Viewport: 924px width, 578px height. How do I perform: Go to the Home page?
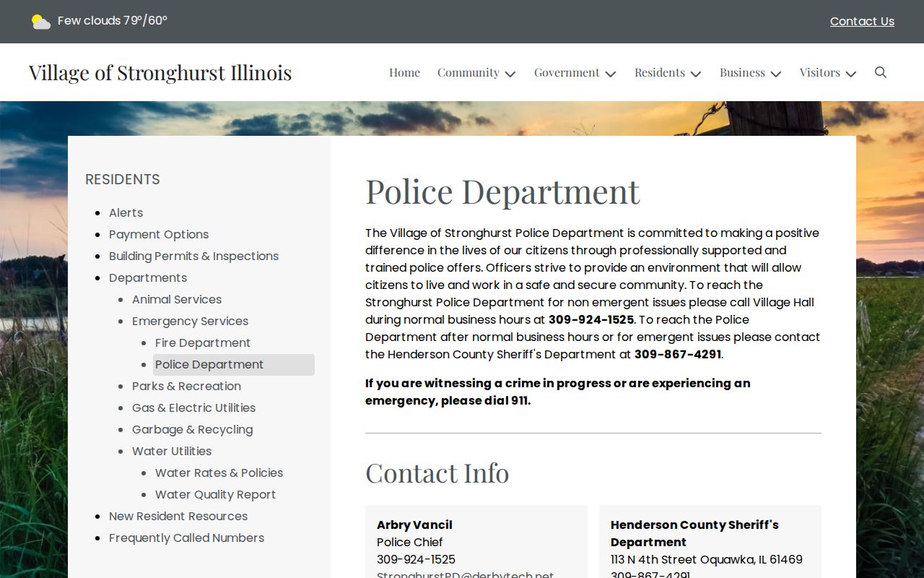(404, 73)
